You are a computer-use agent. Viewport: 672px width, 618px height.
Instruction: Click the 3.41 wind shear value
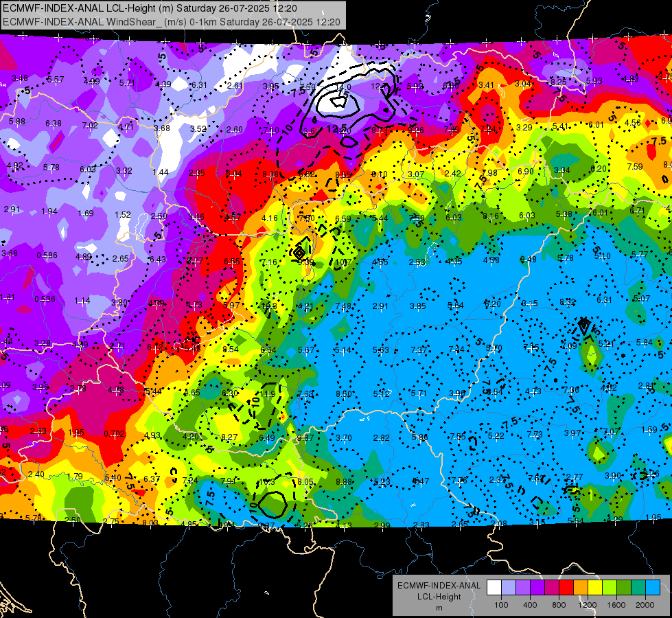[487, 85]
